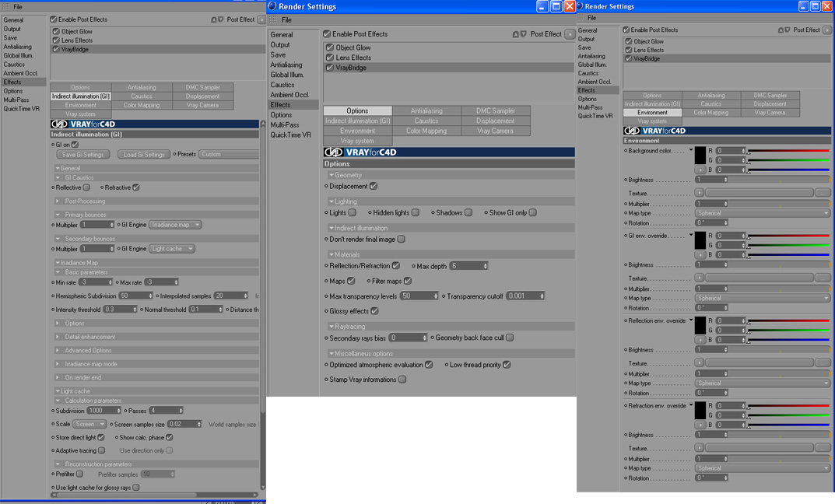Click the Hemispheric Subdivision value field

tap(135, 296)
